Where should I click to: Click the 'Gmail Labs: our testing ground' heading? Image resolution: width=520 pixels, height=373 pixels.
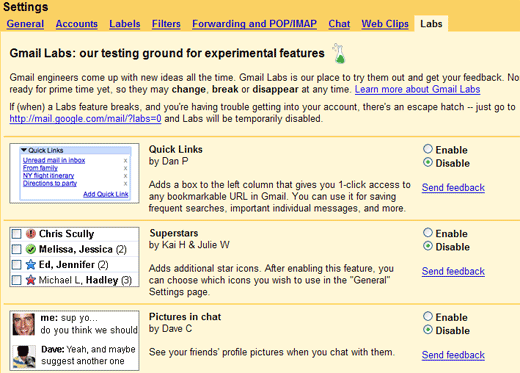pyautogui.click(x=167, y=53)
